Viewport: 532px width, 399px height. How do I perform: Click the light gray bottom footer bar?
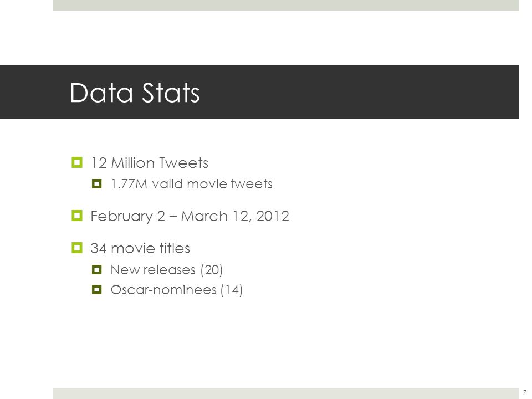point(286,393)
